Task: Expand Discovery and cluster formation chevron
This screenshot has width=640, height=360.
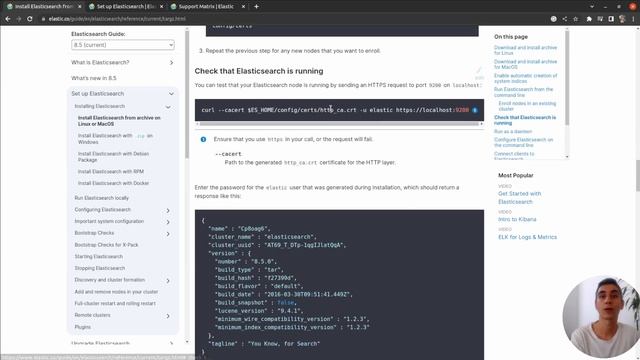Action: pyautogui.click(x=168, y=281)
